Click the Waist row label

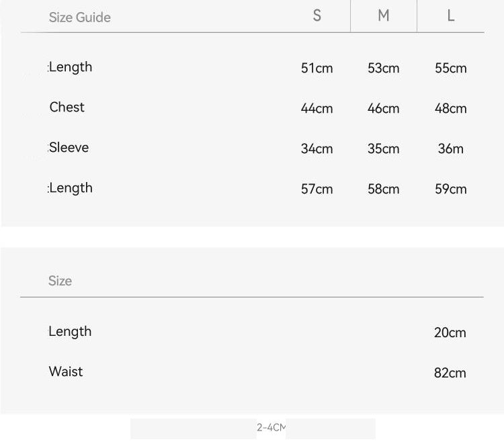(66, 371)
